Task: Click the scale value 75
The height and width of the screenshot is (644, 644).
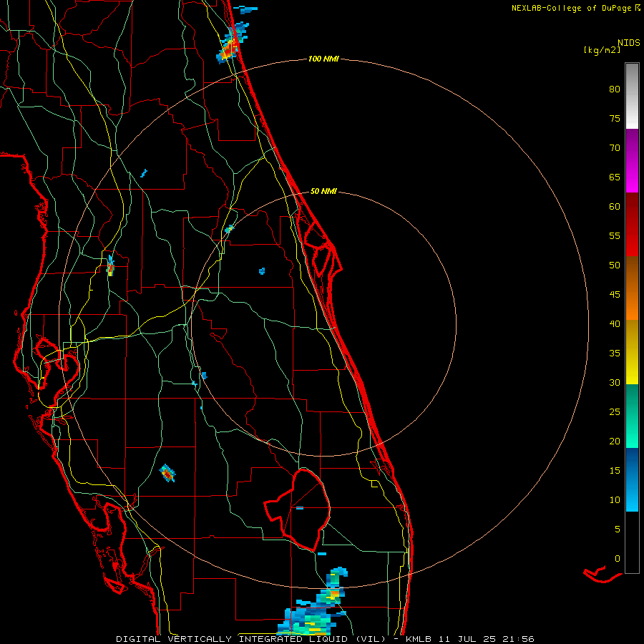Action: click(x=615, y=119)
